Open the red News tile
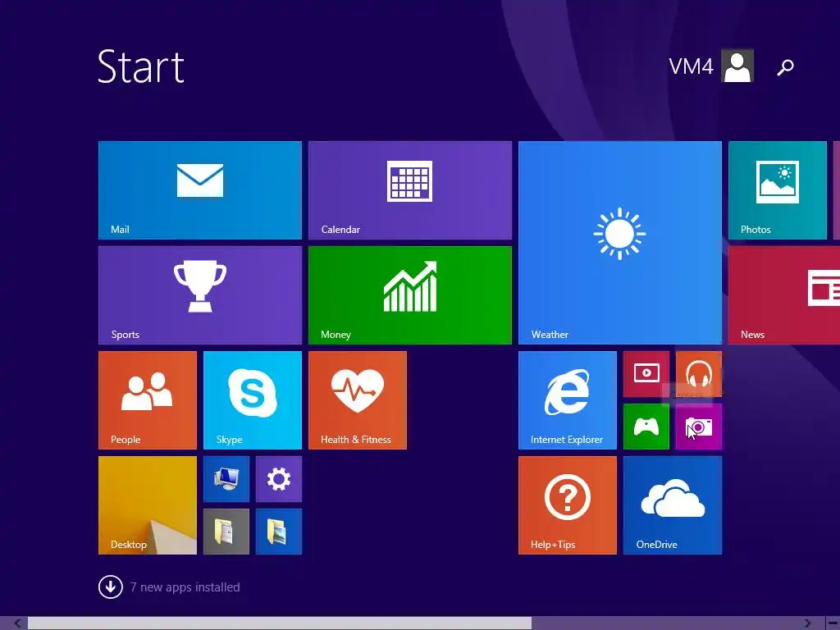Screen dimensions: 840x630 [784, 295]
